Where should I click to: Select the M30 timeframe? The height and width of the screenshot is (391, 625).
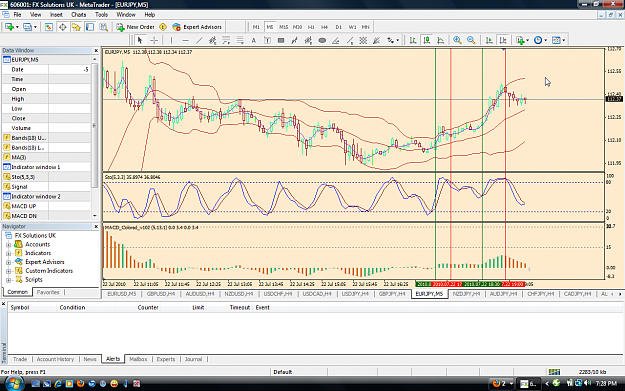[x=297, y=27]
